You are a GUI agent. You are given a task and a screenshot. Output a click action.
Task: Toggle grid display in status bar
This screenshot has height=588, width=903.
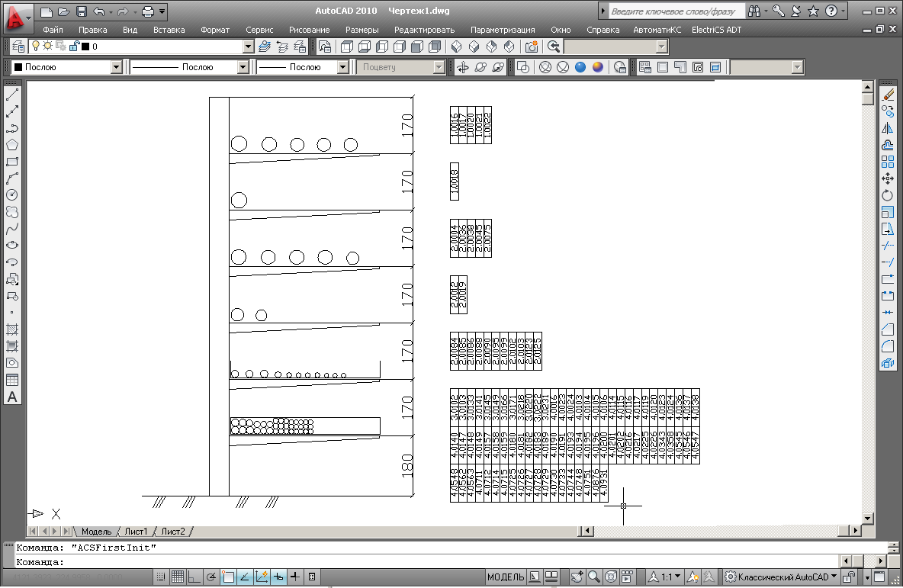[177, 577]
